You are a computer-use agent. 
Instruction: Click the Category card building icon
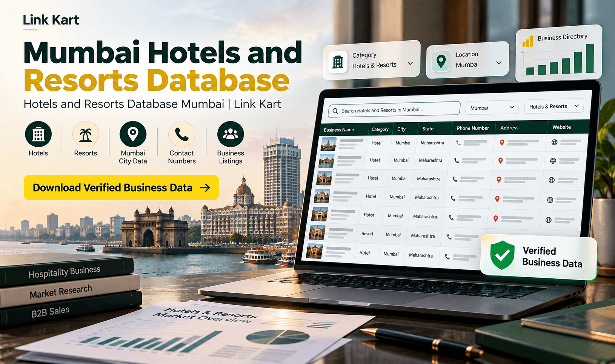338,62
